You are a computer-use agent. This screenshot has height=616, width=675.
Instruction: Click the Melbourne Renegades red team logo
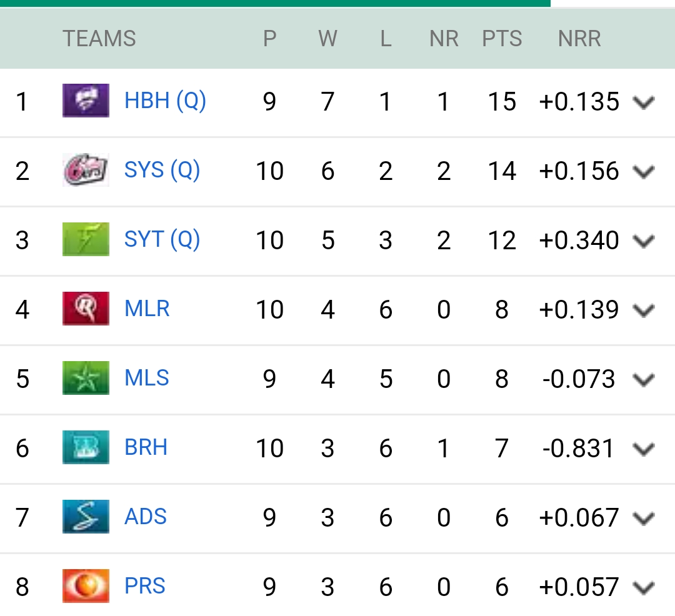[86, 309]
